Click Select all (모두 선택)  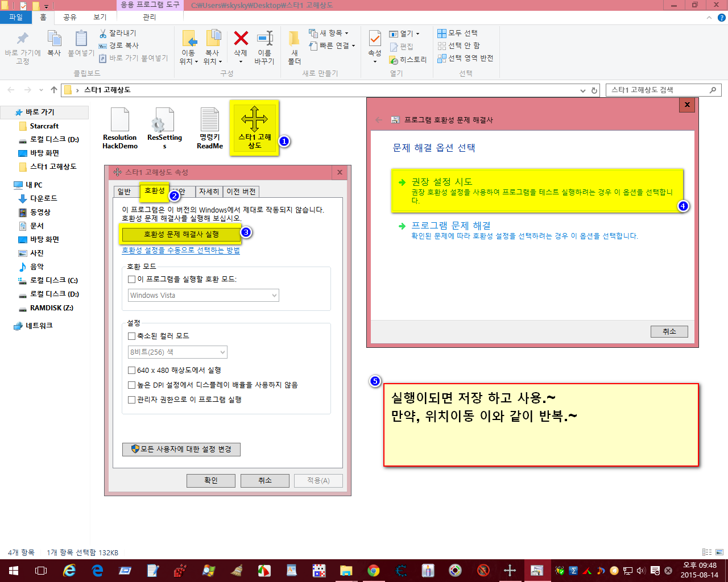click(x=458, y=33)
